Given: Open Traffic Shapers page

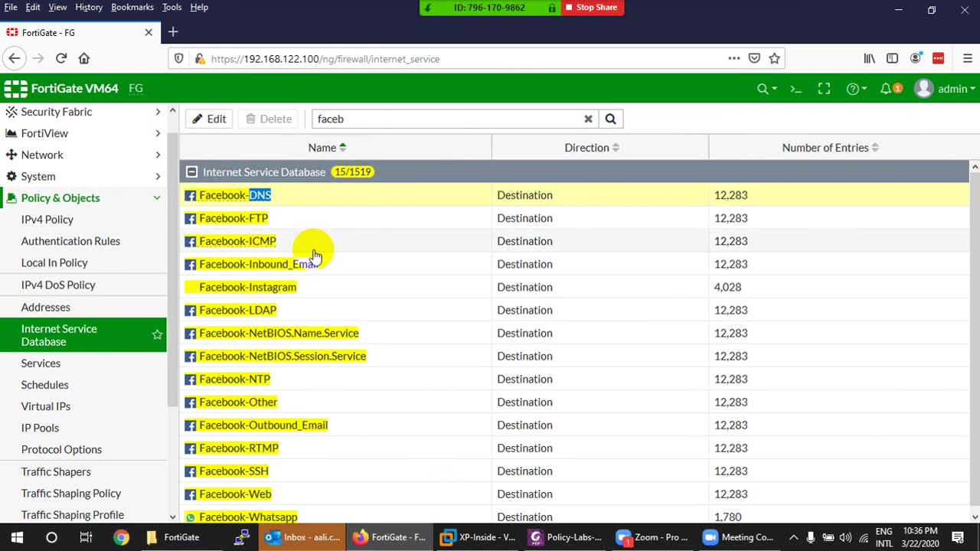Looking at the screenshot, I should pos(56,471).
